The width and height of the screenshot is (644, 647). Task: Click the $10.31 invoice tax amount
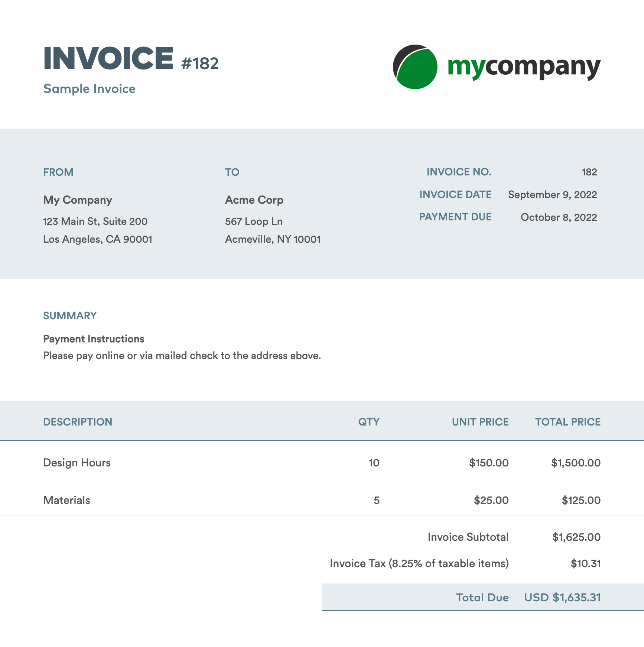click(585, 563)
